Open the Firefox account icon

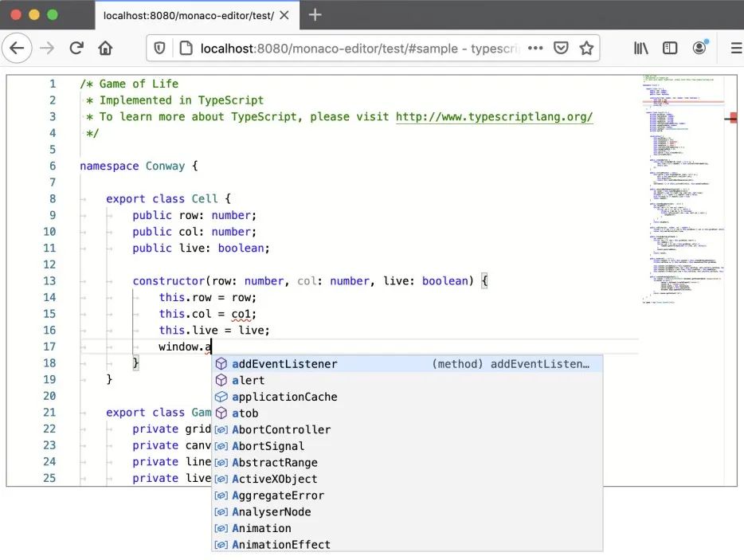(x=699, y=48)
